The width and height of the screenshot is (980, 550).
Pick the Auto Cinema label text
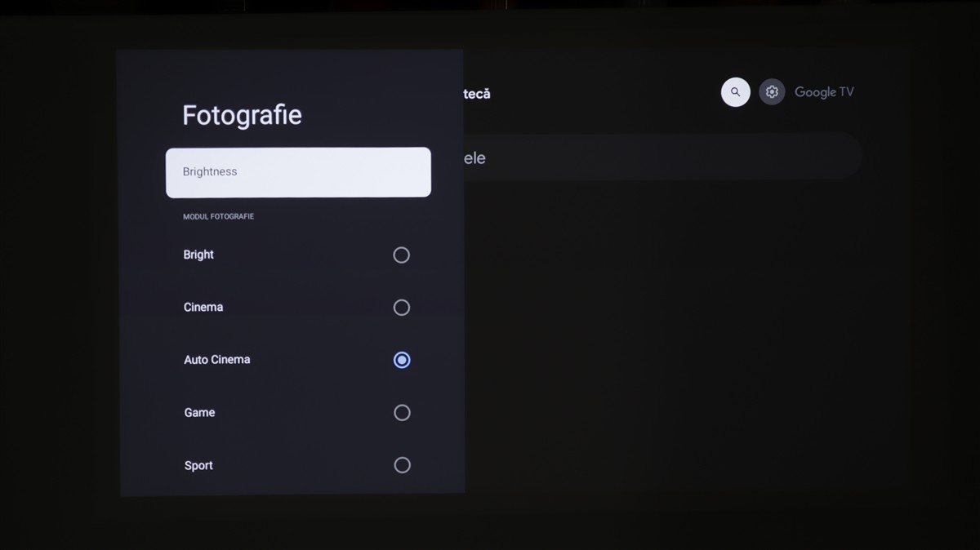click(x=216, y=360)
